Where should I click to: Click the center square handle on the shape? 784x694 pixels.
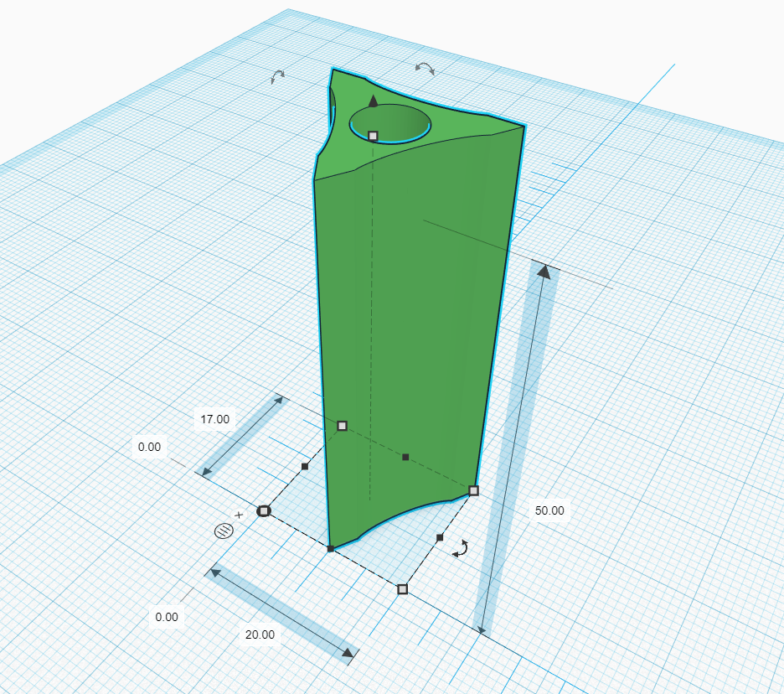pos(405,457)
